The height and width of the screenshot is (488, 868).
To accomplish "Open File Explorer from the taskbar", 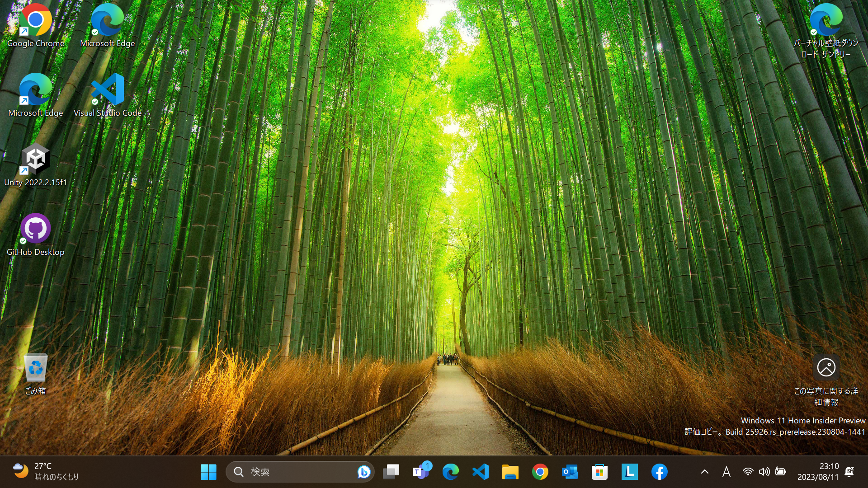I will pos(510,472).
